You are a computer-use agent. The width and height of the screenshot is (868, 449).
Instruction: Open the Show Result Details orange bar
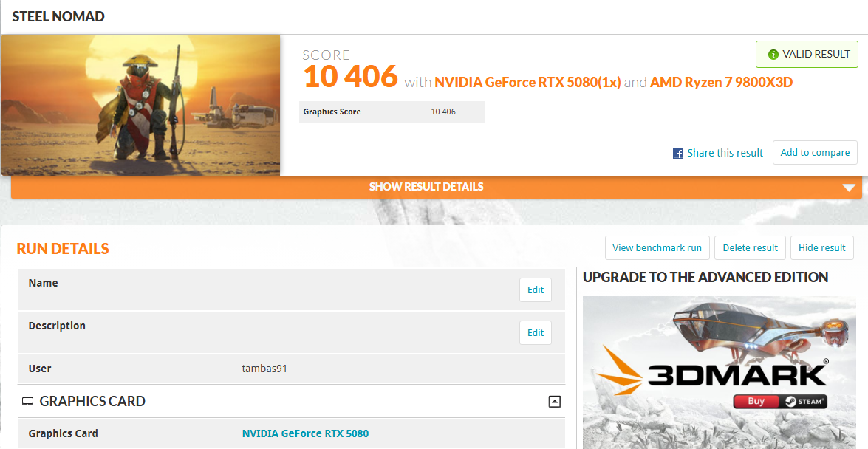(436, 187)
